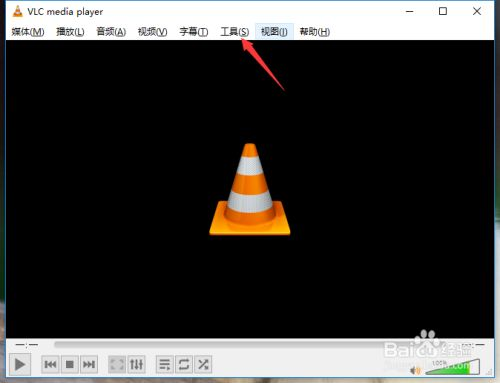Stop playback with the square icon
This screenshot has height=383, width=500.
point(70,364)
